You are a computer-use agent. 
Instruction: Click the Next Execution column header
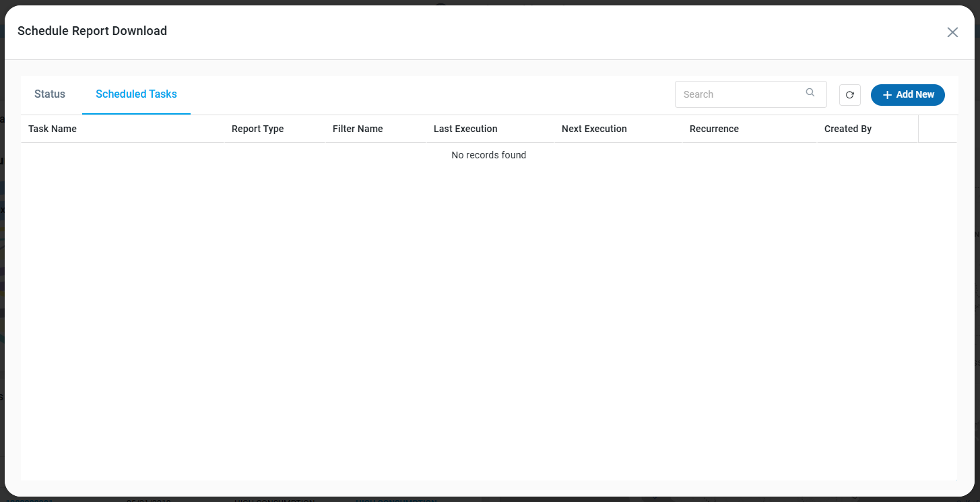[594, 129]
